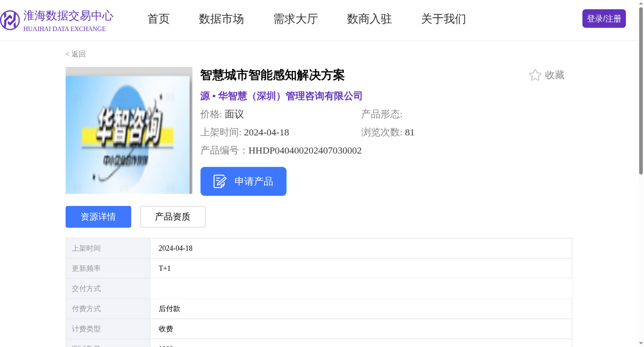The image size is (644, 347).
Task: Open the 首页 menu item
Action: 159,19
